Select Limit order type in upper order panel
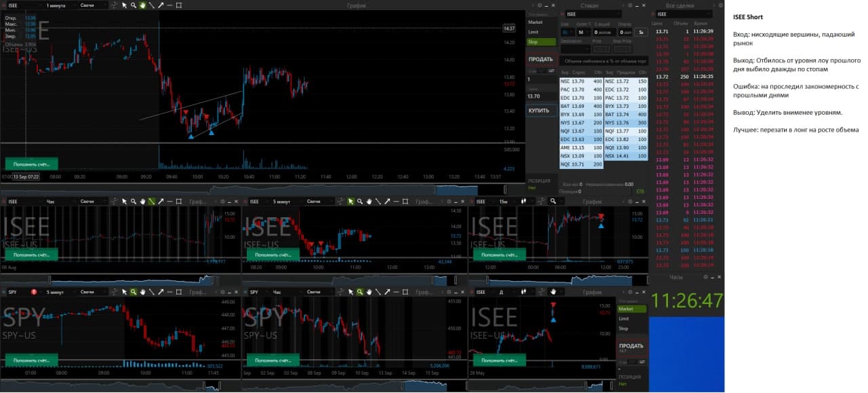 [x=541, y=32]
